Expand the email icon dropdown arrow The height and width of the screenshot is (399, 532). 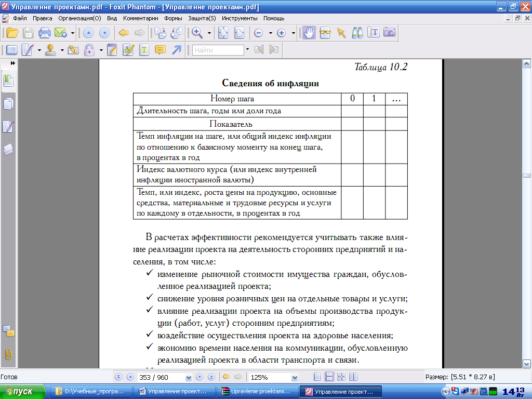pos(73,33)
